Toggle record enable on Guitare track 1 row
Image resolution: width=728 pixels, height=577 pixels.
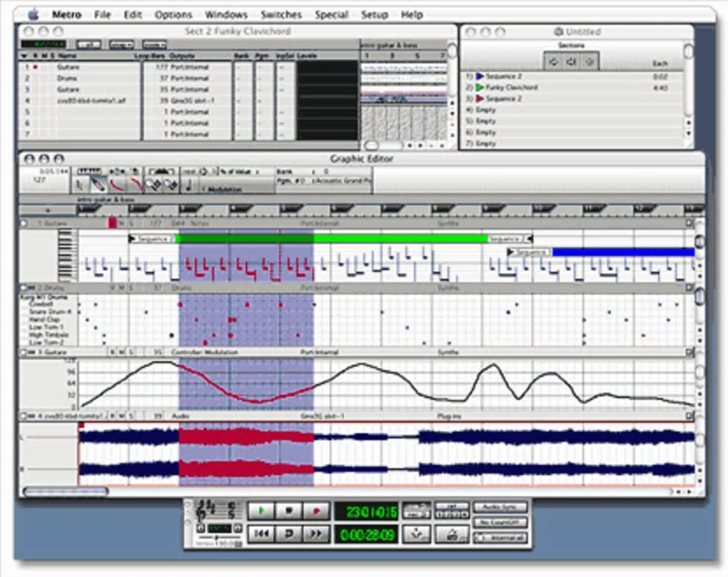point(35,67)
